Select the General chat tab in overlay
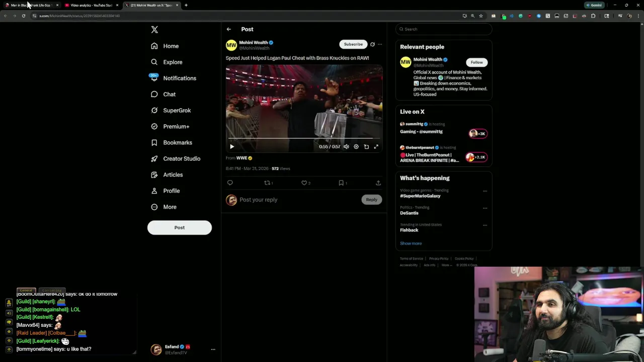The image size is (644, 362). [x=26, y=290]
